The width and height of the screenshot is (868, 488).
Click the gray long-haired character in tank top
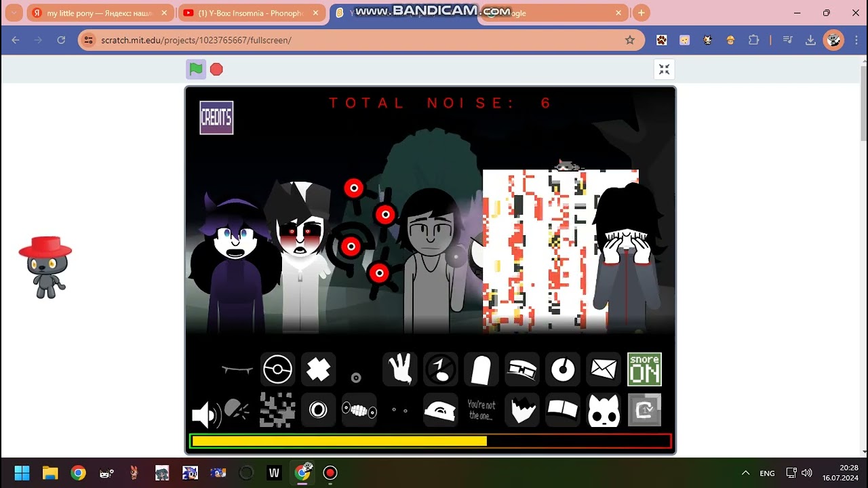(x=431, y=261)
